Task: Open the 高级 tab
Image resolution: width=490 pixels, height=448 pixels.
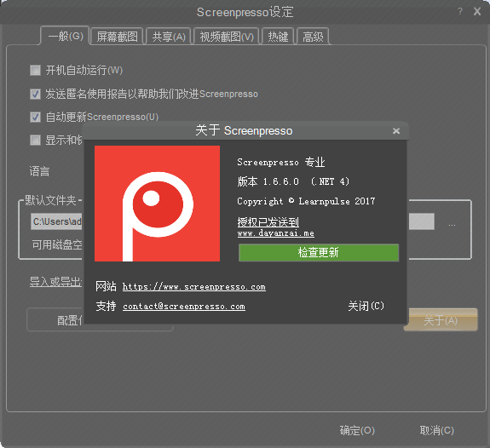Action: 313,37
